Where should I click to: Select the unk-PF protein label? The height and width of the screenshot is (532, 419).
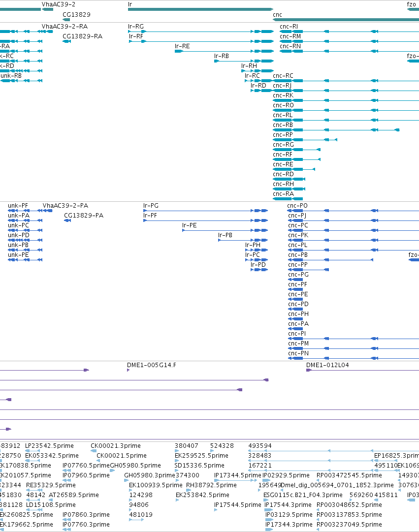point(18,206)
